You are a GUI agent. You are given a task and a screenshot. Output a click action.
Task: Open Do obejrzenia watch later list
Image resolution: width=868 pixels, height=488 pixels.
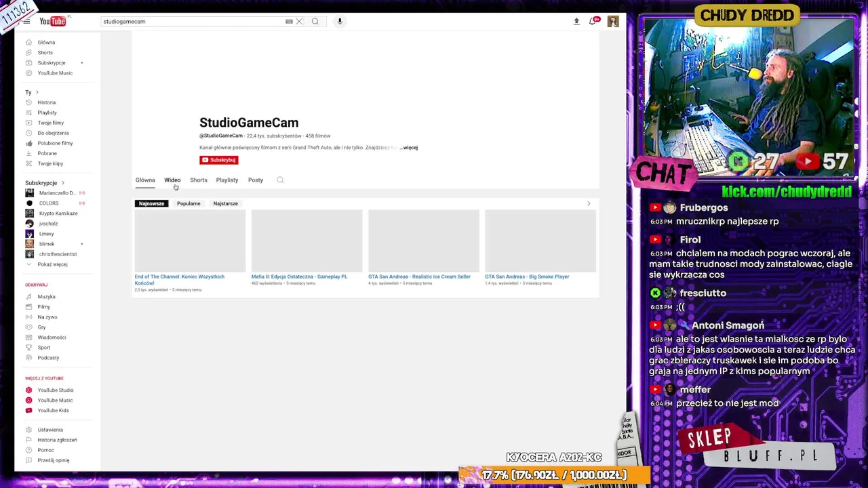coord(53,134)
